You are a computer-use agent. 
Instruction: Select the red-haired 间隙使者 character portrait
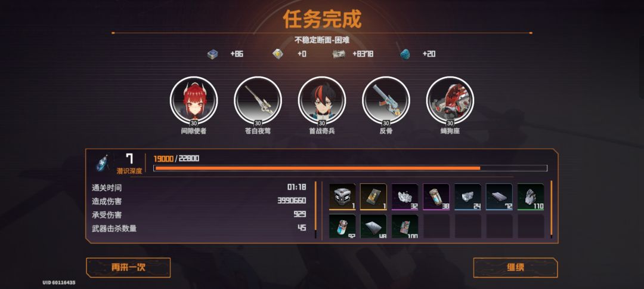193,101
